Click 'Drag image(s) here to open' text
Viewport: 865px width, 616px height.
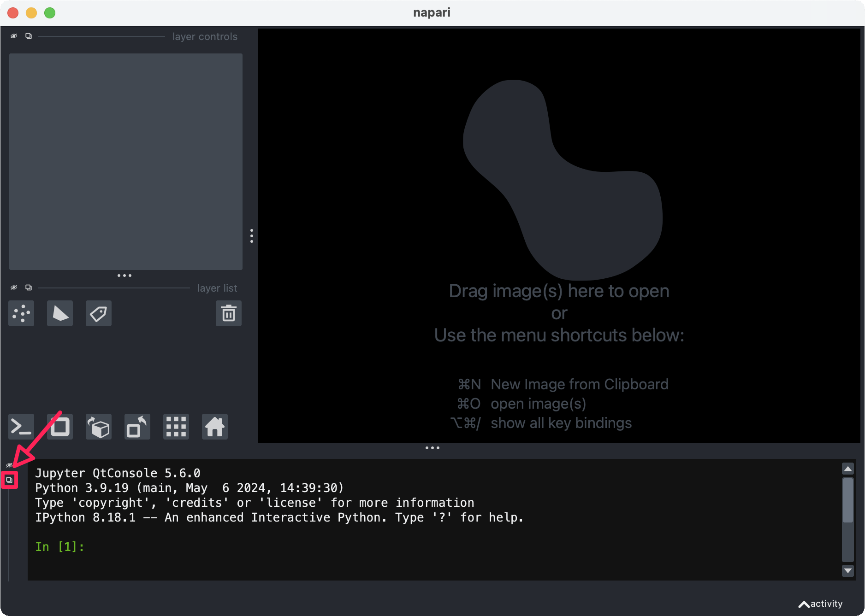click(559, 291)
